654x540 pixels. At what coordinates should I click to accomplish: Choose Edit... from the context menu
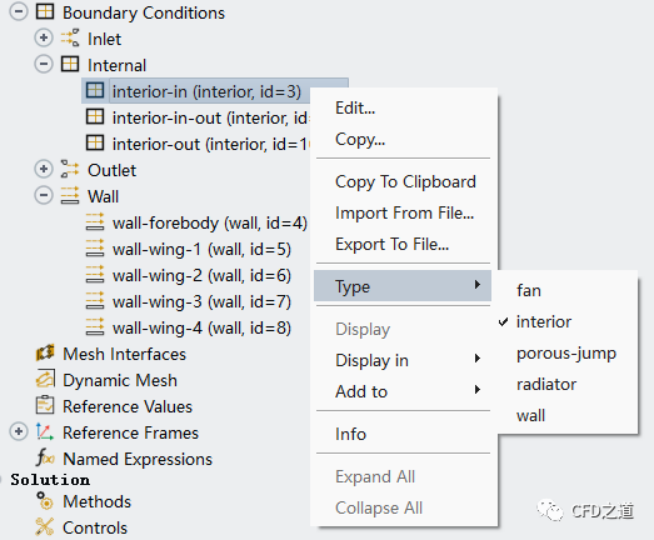pyautogui.click(x=355, y=108)
